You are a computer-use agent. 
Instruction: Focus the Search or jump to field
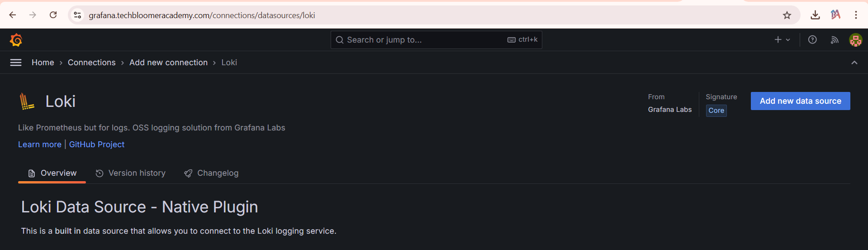pyautogui.click(x=436, y=40)
